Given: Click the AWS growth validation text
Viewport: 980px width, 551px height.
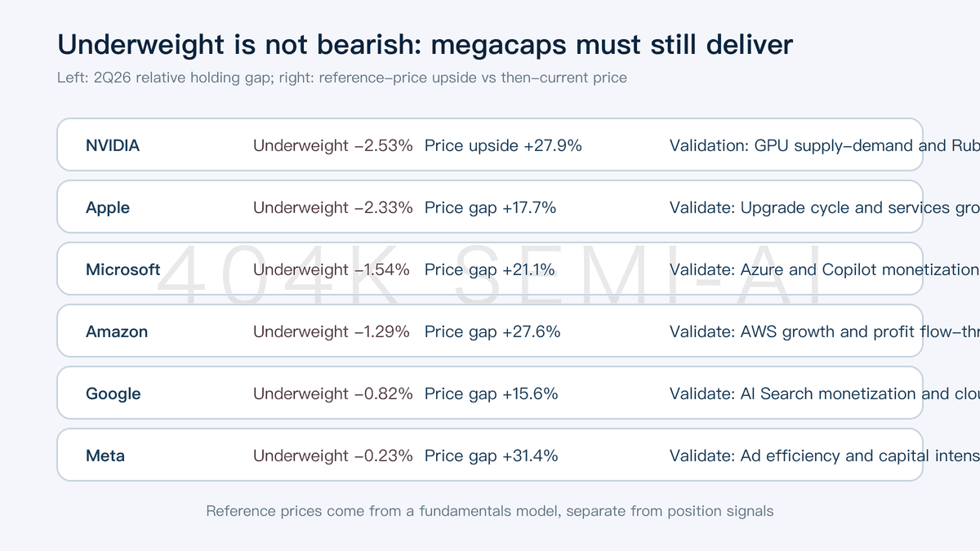Looking at the screenshot, I should (796, 331).
